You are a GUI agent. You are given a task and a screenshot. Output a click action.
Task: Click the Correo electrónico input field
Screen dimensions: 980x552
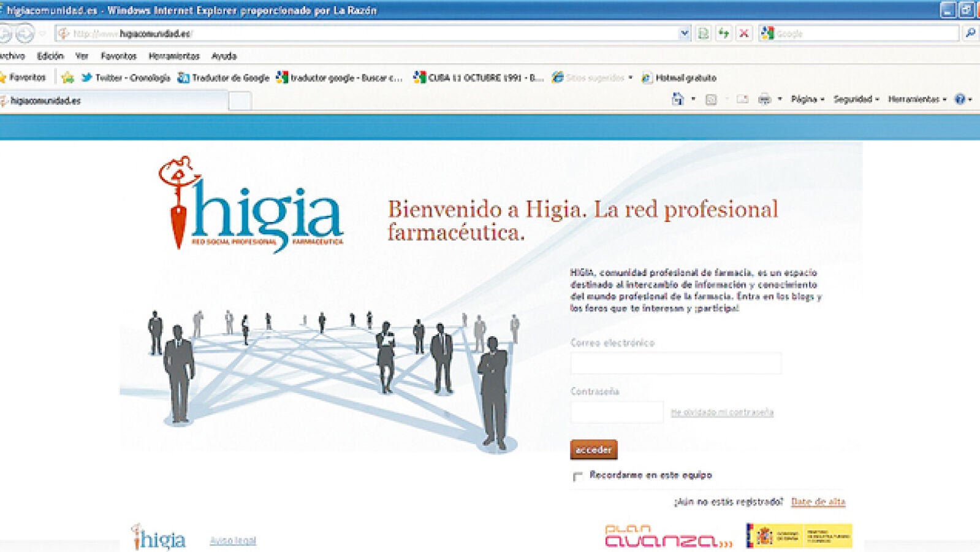(x=675, y=363)
